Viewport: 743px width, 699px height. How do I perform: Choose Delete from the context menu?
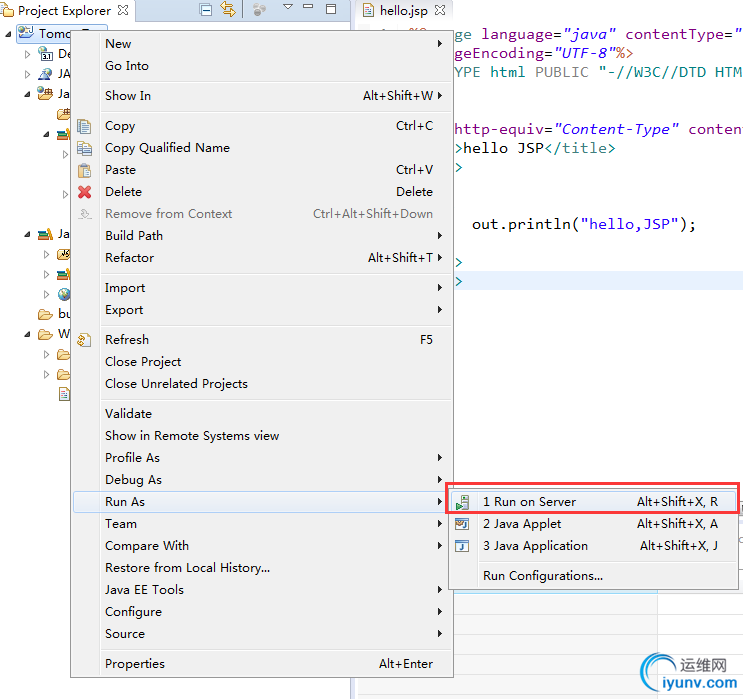click(263, 192)
